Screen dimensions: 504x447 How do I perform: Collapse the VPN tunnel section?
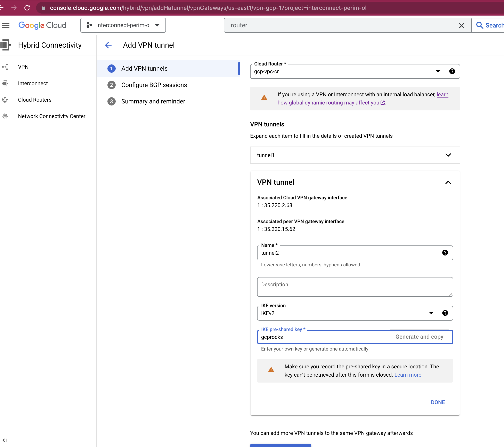pyautogui.click(x=448, y=182)
